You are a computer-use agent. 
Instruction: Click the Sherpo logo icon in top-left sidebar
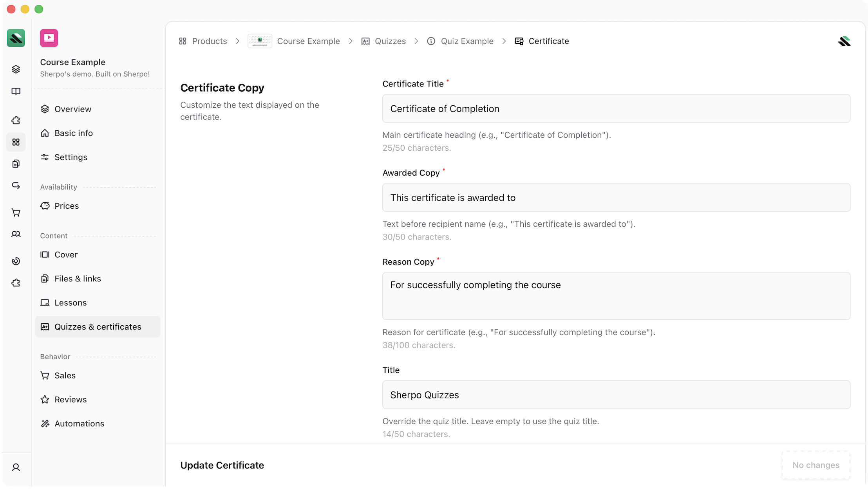coord(16,38)
